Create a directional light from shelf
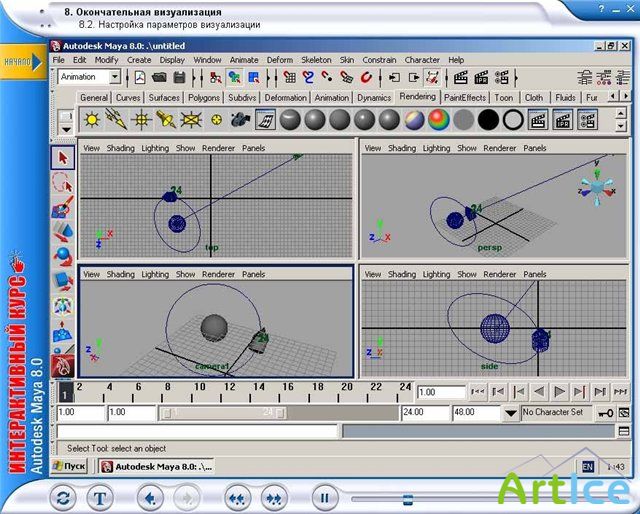The height and width of the screenshot is (514, 640). [116, 120]
